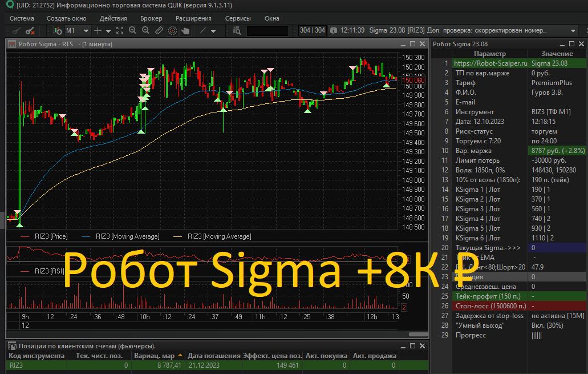Select the KSigma 6 | Лот row
Image resolution: width=588 pixels, height=374 pixels.
point(509,238)
